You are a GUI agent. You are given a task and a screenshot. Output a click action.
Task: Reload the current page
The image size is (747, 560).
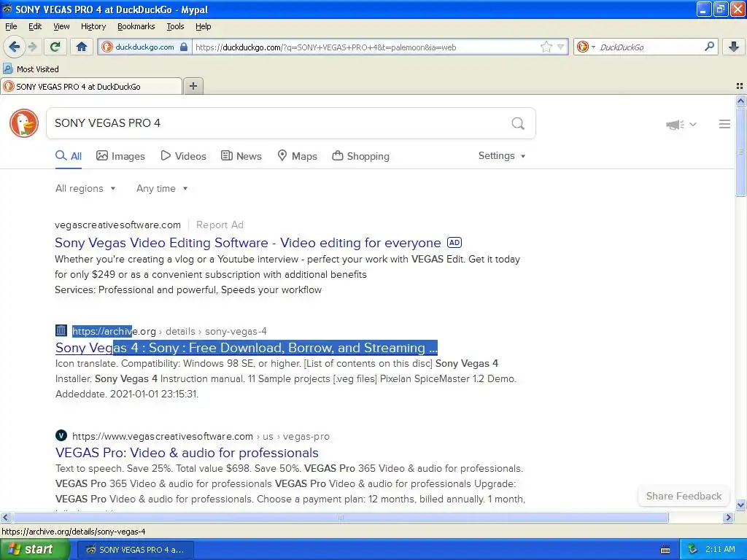55,47
